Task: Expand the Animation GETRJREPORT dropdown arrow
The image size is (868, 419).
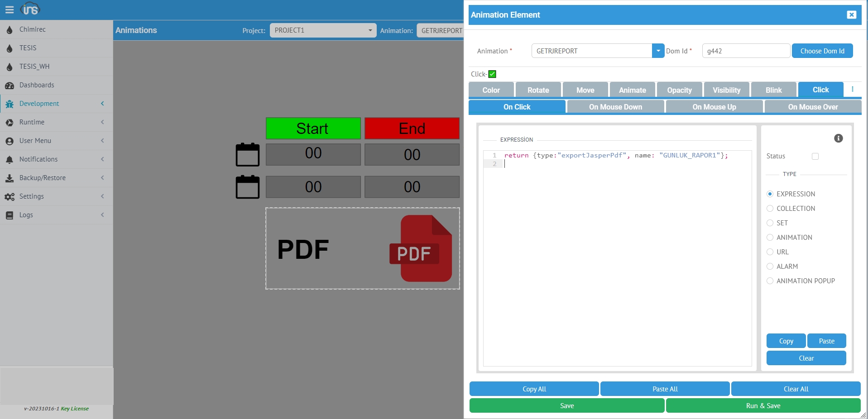Action: [658, 51]
